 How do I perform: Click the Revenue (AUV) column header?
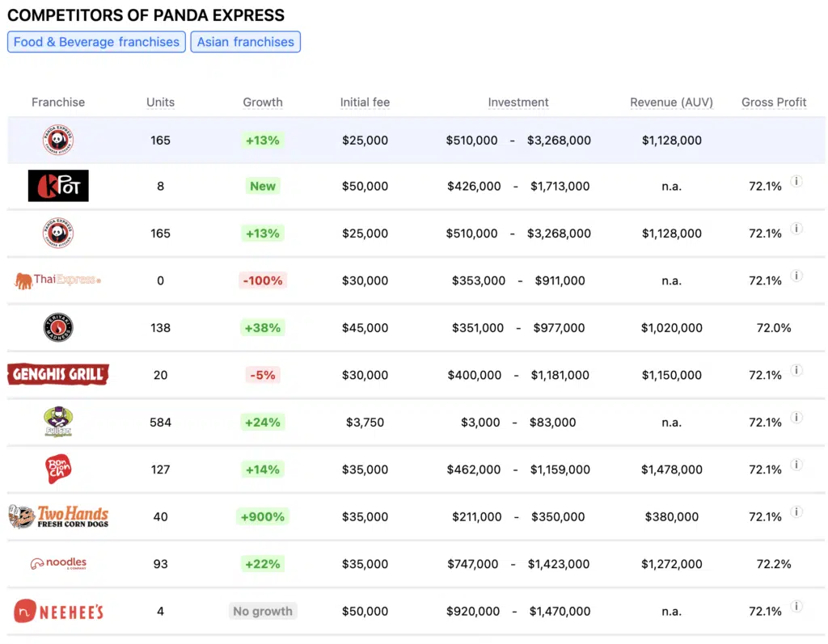(x=671, y=102)
